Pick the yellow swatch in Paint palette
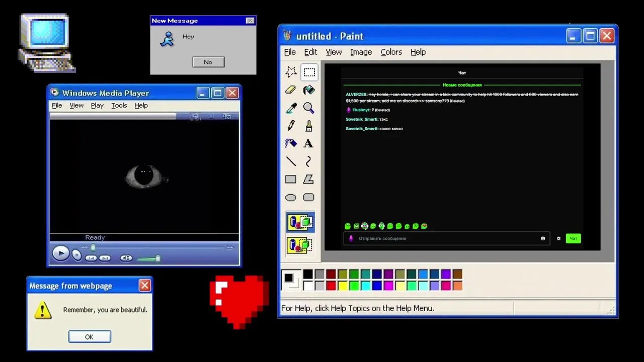This screenshot has width=644, height=362. click(x=342, y=286)
